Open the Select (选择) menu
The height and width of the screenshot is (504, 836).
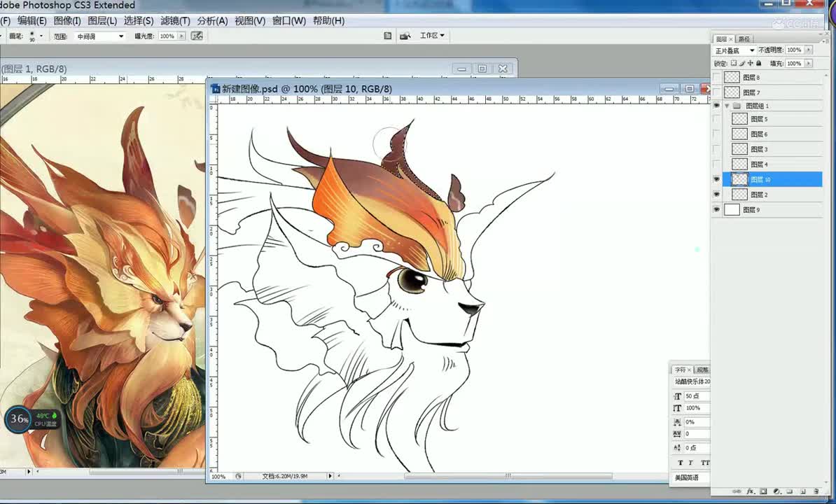139,21
